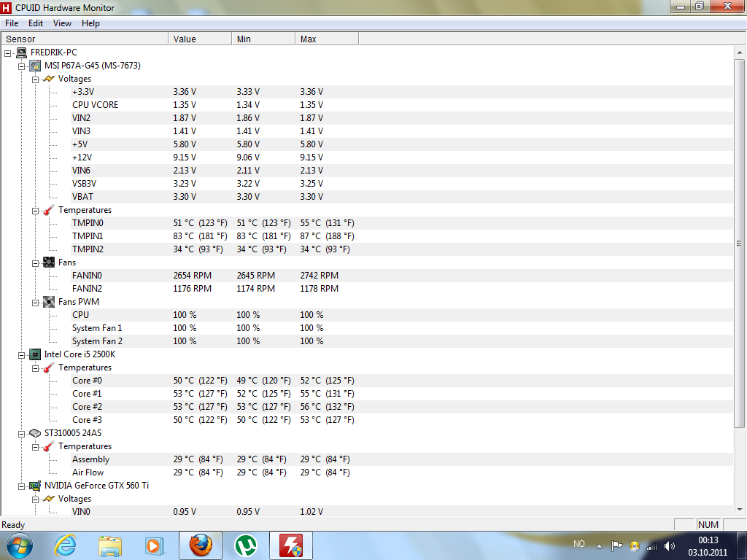Open the Edit menu

36,23
